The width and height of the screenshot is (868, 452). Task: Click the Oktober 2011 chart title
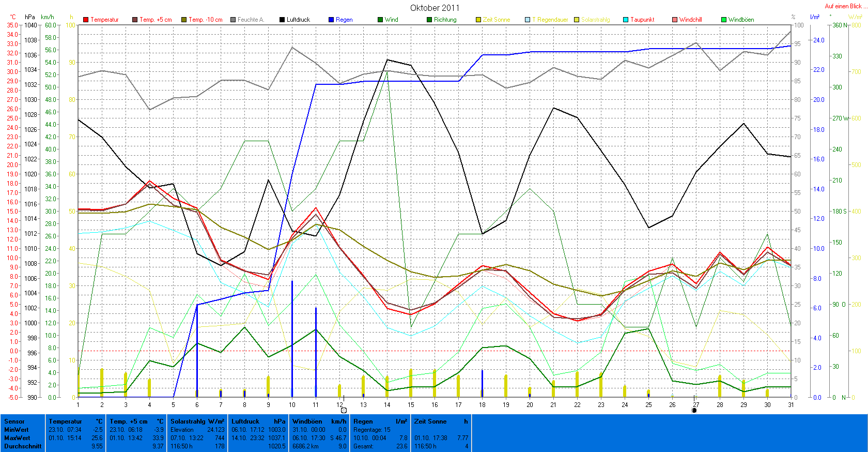tap(435, 8)
